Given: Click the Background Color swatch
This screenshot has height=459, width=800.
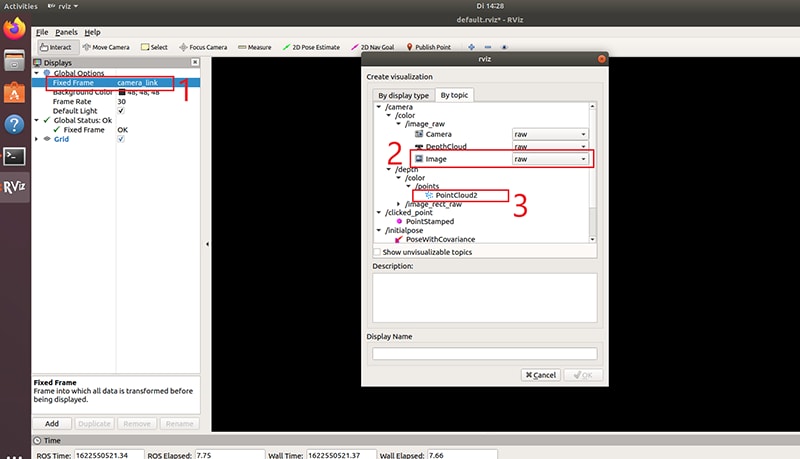Looking at the screenshot, I should (x=121, y=92).
